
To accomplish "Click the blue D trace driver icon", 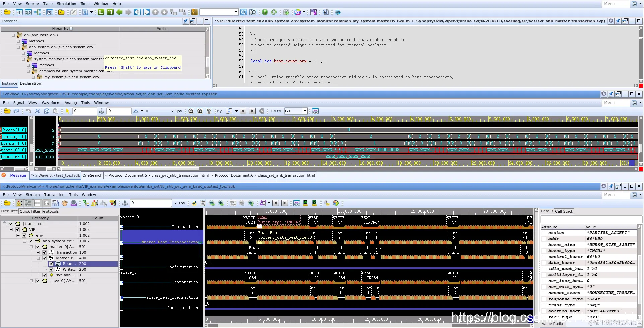I will (137, 12).
